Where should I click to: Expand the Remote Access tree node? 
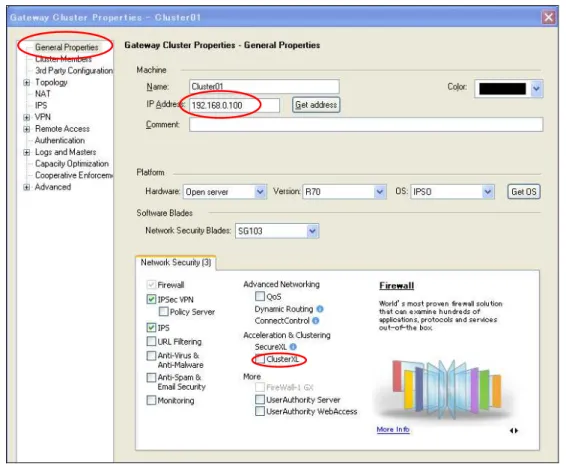tap(26, 129)
